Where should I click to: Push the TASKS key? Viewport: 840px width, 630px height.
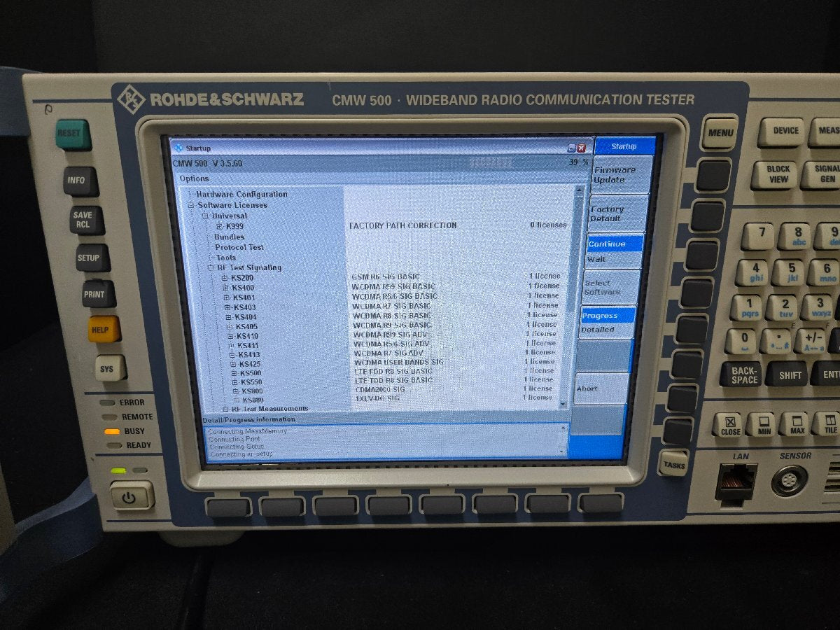click(673, 464)
